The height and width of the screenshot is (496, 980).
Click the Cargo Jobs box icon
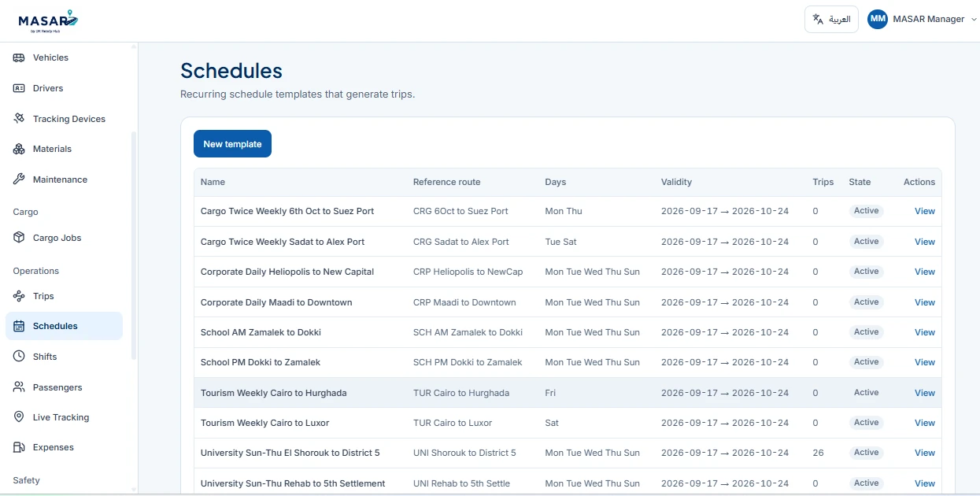coord(19,238)
